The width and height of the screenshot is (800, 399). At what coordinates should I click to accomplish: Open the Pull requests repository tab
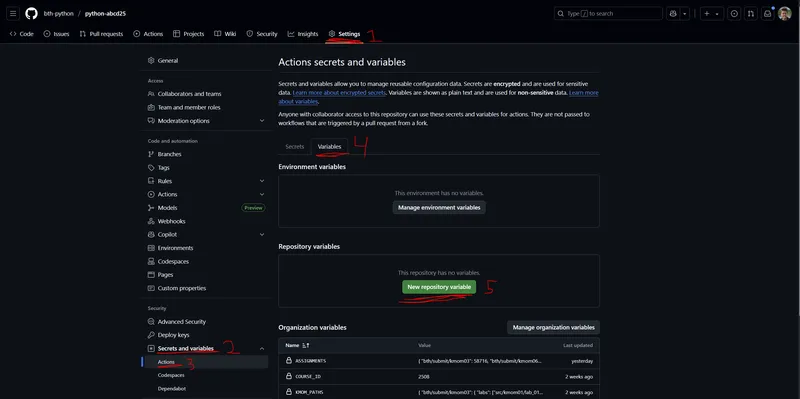click(101, 34)
